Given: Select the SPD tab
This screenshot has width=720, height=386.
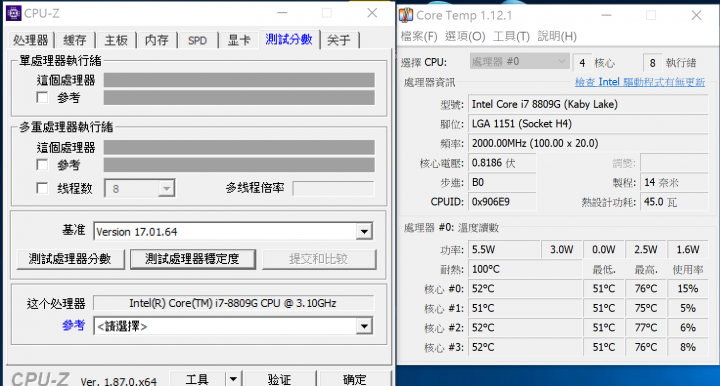Looking at the screenshot, I should [x=197, y=40].
